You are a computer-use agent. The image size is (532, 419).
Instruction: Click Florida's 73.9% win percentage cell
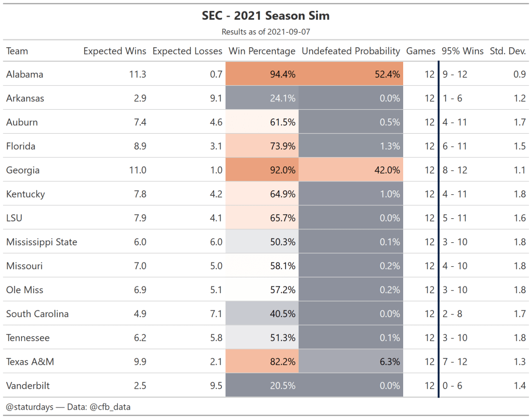coord(261,146)
